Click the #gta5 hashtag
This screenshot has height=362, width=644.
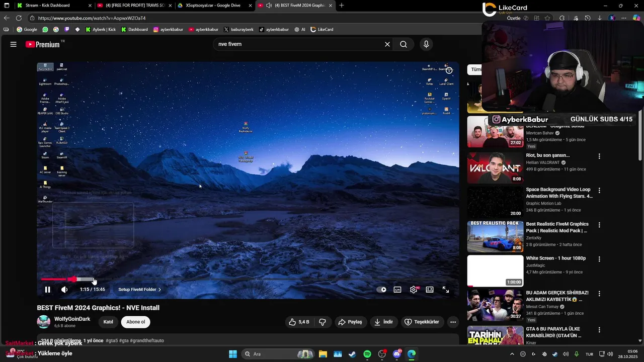pos(112,340)
